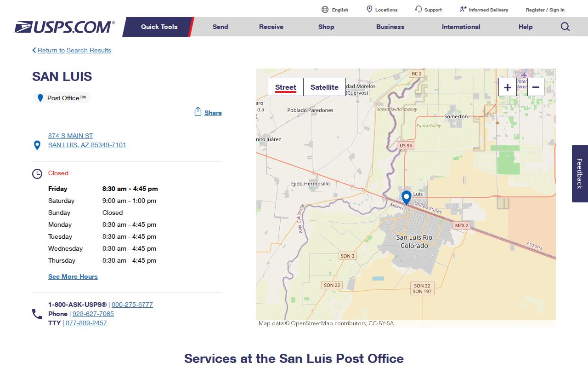Call 800-275-8777 number link
This screenshot has height=368, width=588.
[132, 305]
